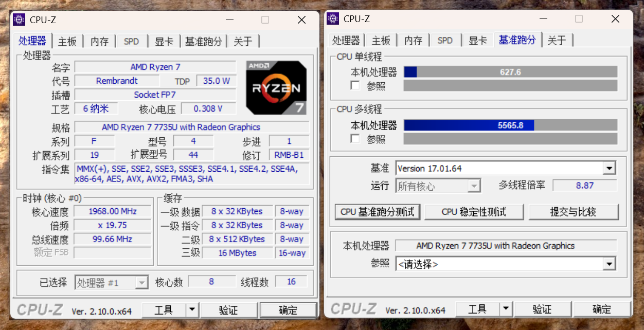Minimize the right CPU-Z window
This screenshot has height=330, width=644.
tap(543, 19)
